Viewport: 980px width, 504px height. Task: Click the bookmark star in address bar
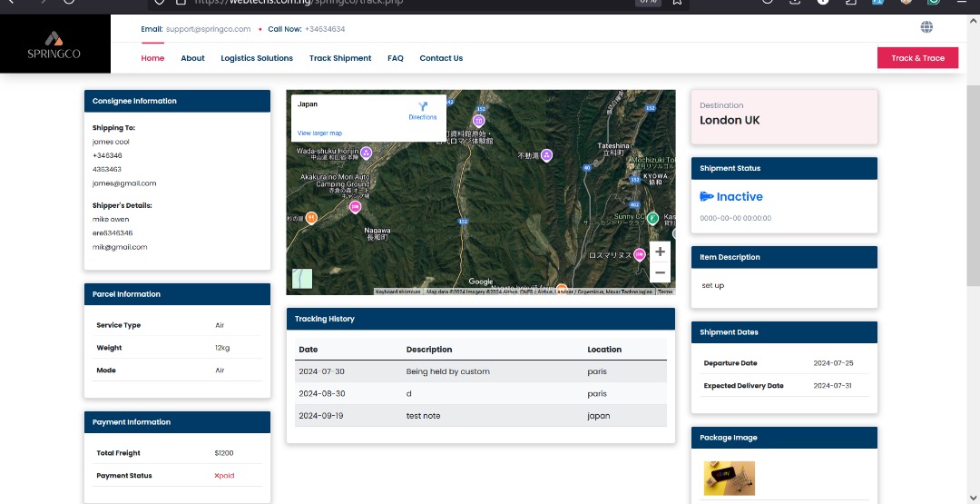(x=677, y=3)
